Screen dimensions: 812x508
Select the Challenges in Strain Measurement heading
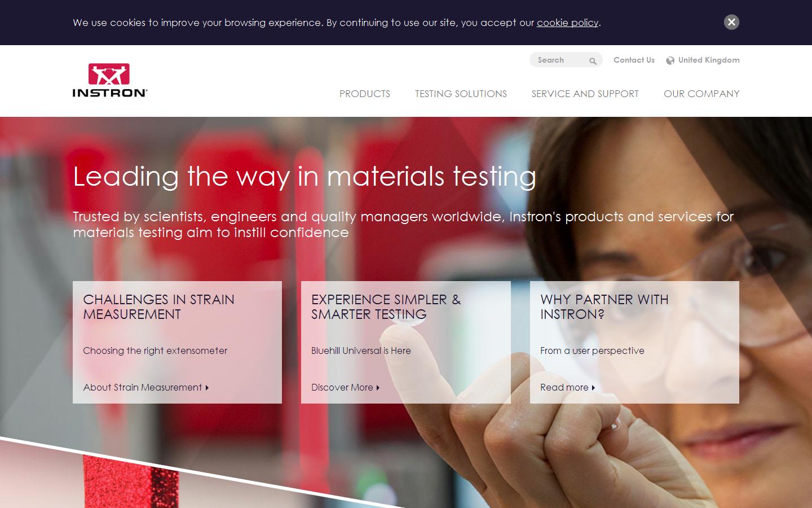158,307
